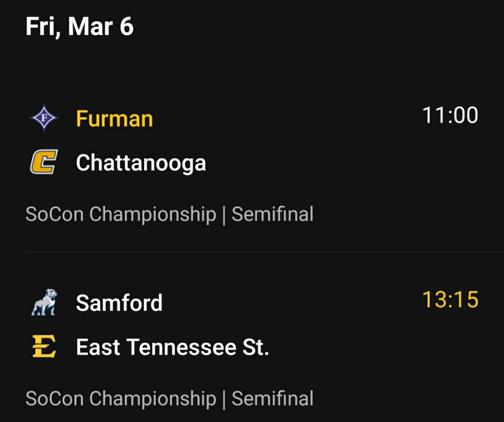Click the pipe separator in Samford game label
Screen dimensions: 504x422
(224, 399)
